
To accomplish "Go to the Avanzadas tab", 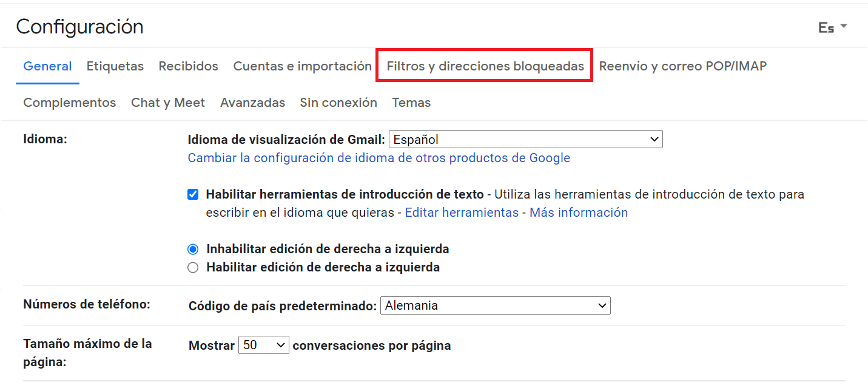I will 252,103.
